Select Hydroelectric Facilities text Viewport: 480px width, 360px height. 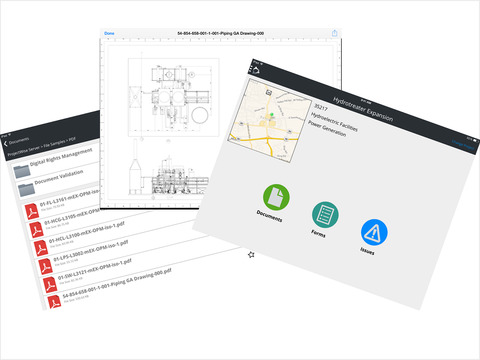pyautogui.click(x=334, y=122)
